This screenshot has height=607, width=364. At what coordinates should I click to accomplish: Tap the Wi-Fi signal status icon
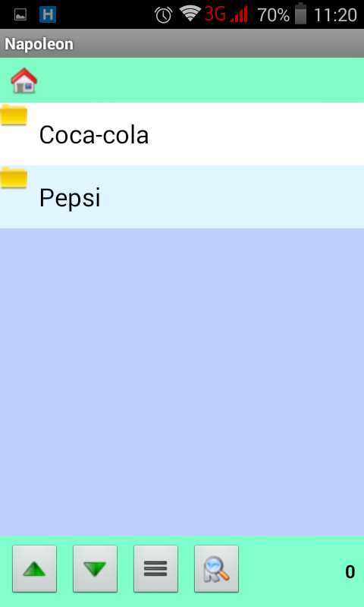(190, 14)
